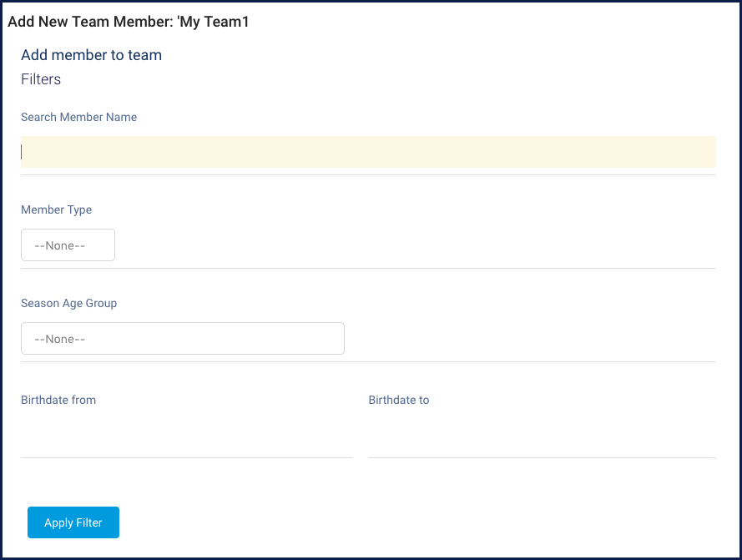Click the divider line below Member Type dropdown
This screenshot has width=742, height=560.
point(367,268)
